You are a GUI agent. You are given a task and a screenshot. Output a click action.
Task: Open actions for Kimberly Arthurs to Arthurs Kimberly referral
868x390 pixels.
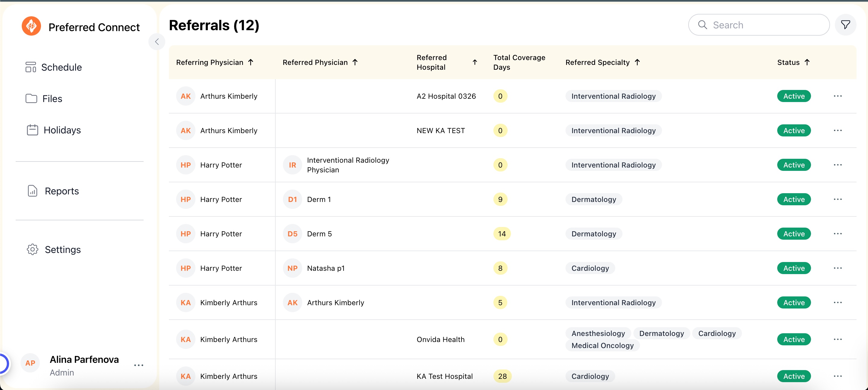(x=838, y=303)
